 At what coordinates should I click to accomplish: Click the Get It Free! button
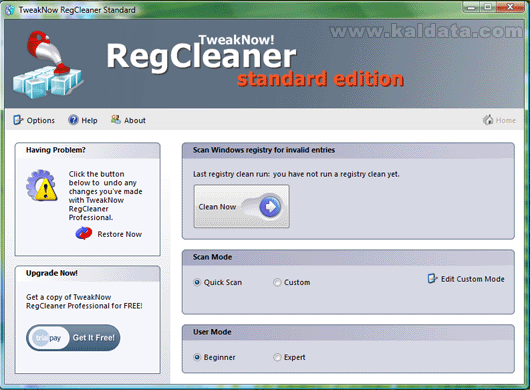click(x=73, y=338)
